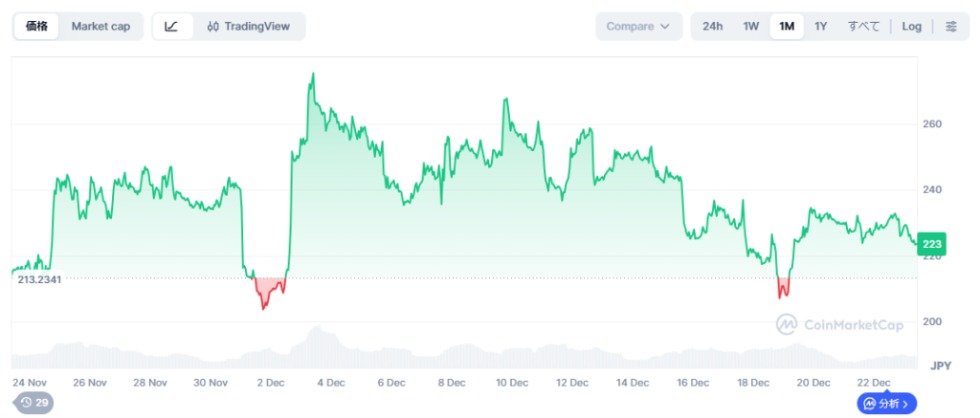
Task: Select the 24h time range
Action: (x=713, y=27)
